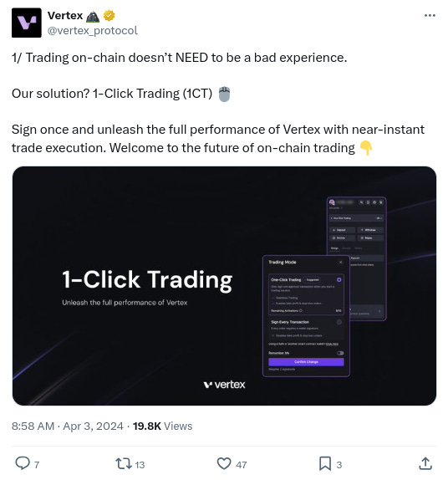Click the Vertex profile avatar logo

point(27,23)
